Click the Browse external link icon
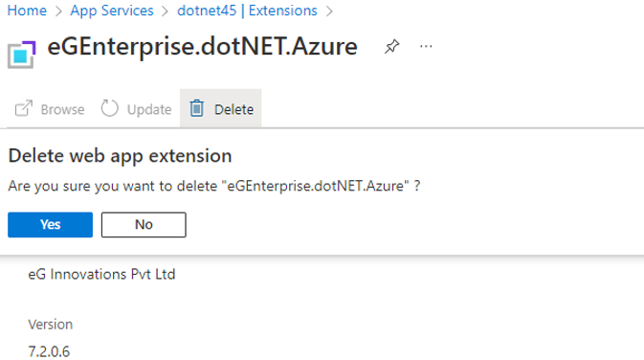This screenshot has height=360, width=644. click(23, 109)
